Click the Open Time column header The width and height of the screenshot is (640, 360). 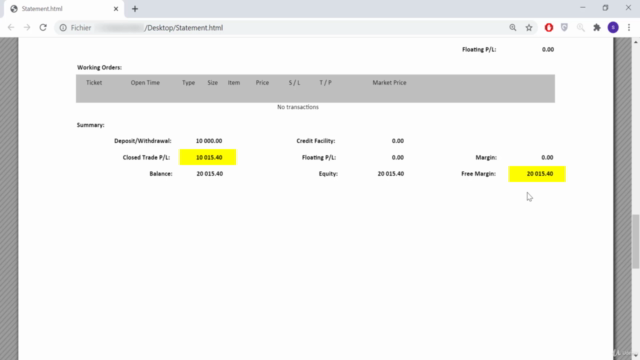pyautogui.click(x=145, y=82)
